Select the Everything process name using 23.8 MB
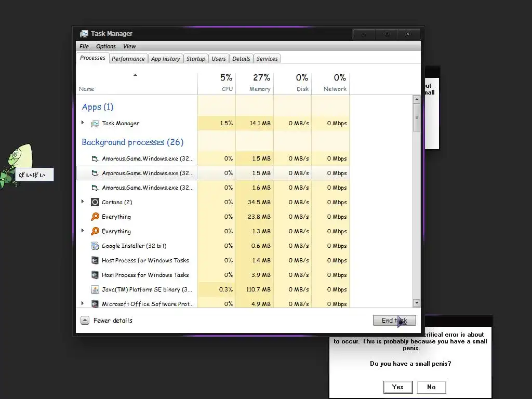Viewport: 532px width, 399px height. [x=116, y=217]
